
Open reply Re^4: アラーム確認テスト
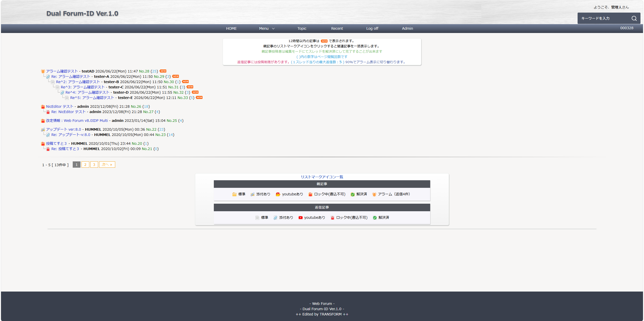[88, 92]
